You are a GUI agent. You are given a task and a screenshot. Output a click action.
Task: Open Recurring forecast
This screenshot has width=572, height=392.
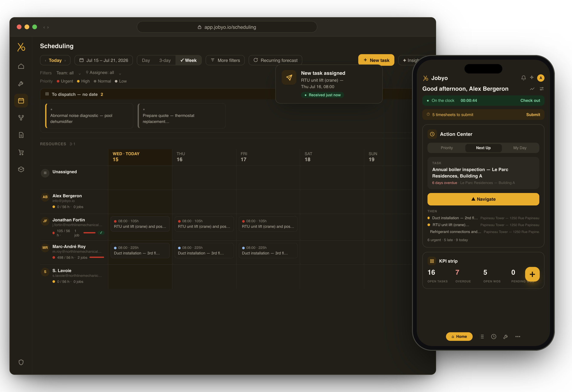click(275, 60)
